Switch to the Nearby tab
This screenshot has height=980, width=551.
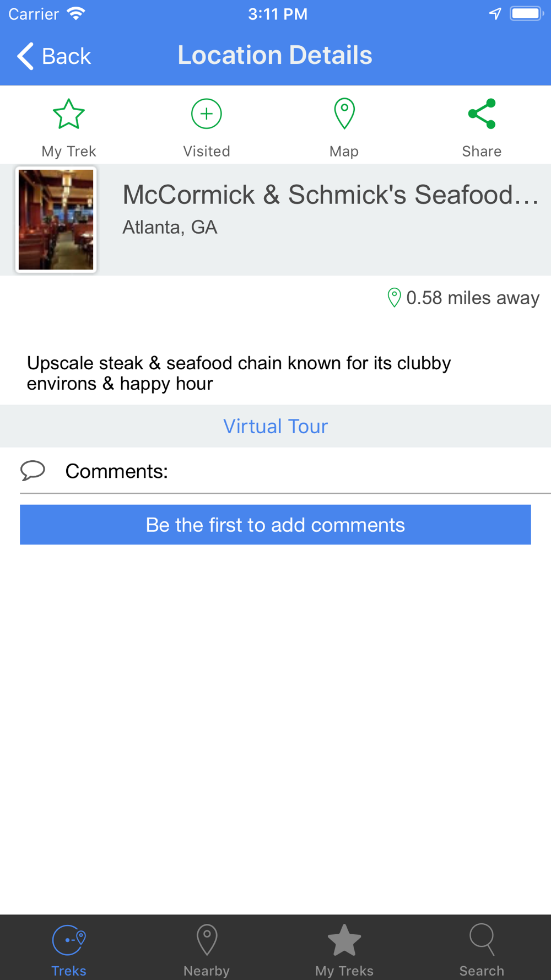[x=207, y=950]
